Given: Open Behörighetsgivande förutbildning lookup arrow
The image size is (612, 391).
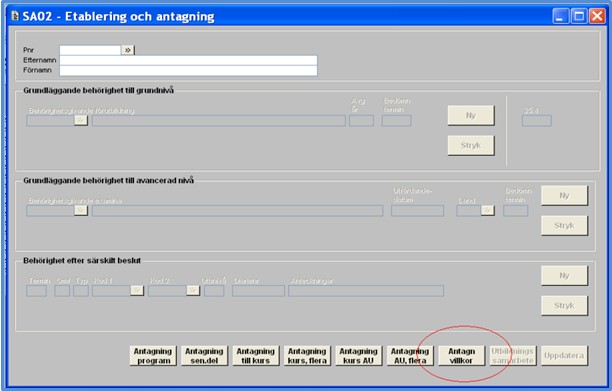Looking at the screenshot, I should 81,120.
